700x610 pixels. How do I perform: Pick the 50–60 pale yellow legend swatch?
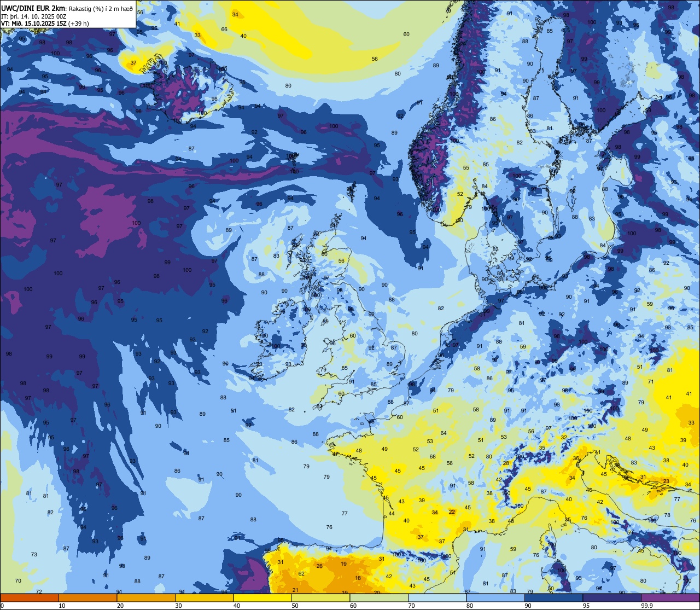pos(320,597)
